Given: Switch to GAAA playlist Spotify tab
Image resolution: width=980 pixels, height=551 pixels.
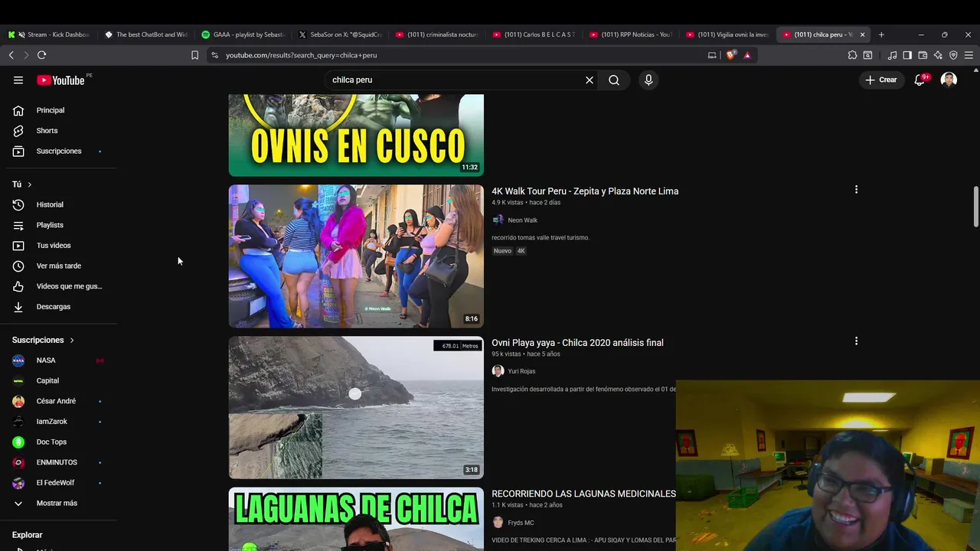Looking at the screenshot, I should click(243, 34).
